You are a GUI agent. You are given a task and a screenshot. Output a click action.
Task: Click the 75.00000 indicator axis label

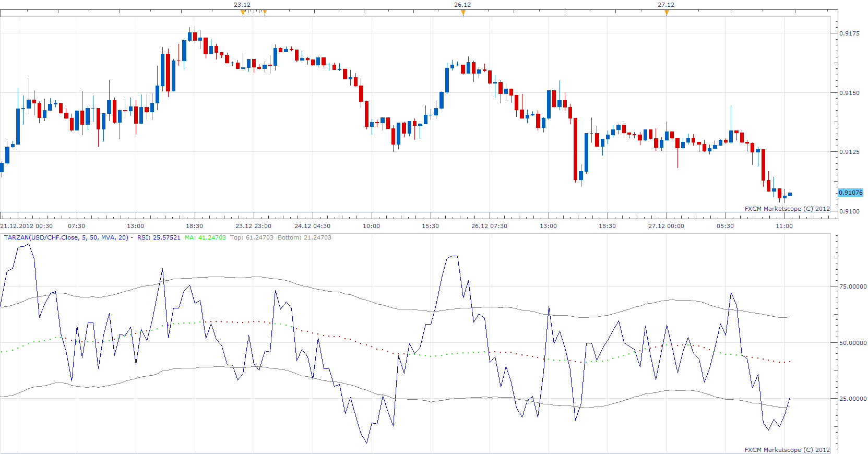[x=853, y=286]
